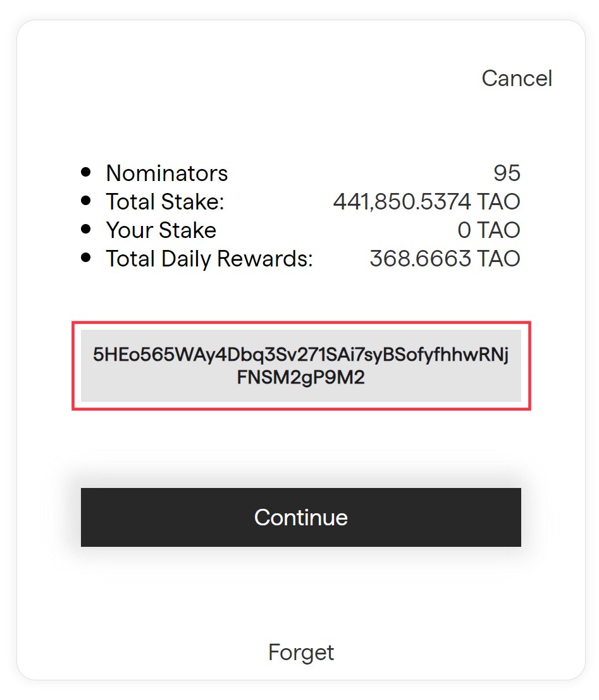Click the bullet beside Total Stake
Viewport: 599px width, 700px height.
click(86, 201)
